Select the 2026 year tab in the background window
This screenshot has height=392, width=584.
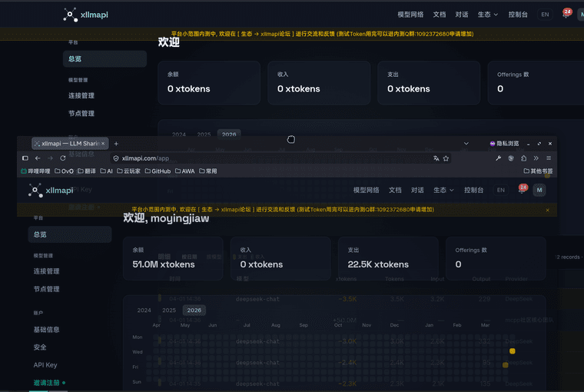(229, 135)
